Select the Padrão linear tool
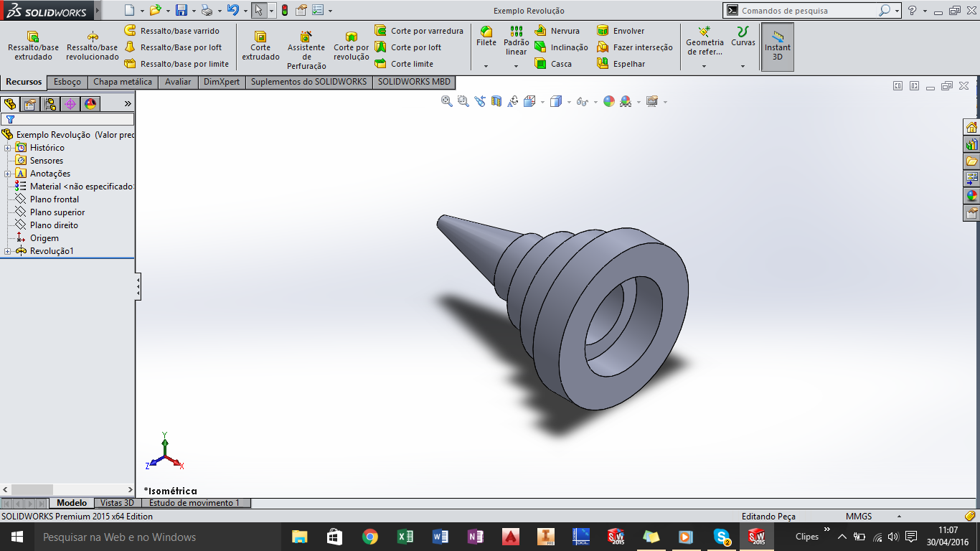Image resolution: width=980 pixels, height=551 pixels. pyautogui.click(x=517, y=41)
